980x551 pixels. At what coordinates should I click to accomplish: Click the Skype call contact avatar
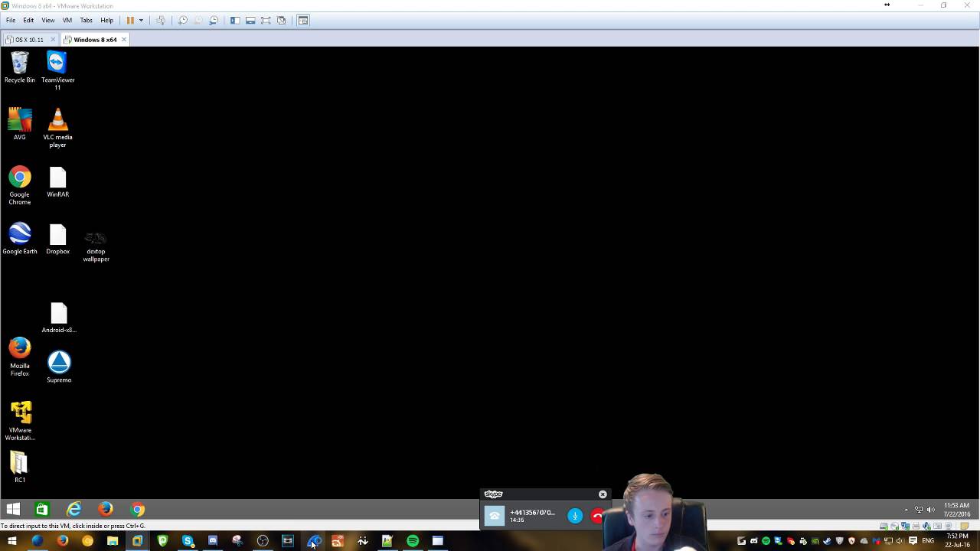point(495,516)
